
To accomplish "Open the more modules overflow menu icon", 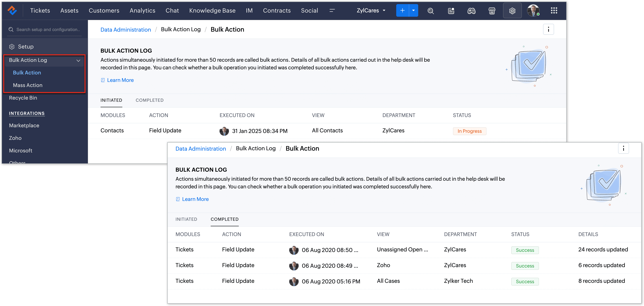I will click(x=332, y=10).
